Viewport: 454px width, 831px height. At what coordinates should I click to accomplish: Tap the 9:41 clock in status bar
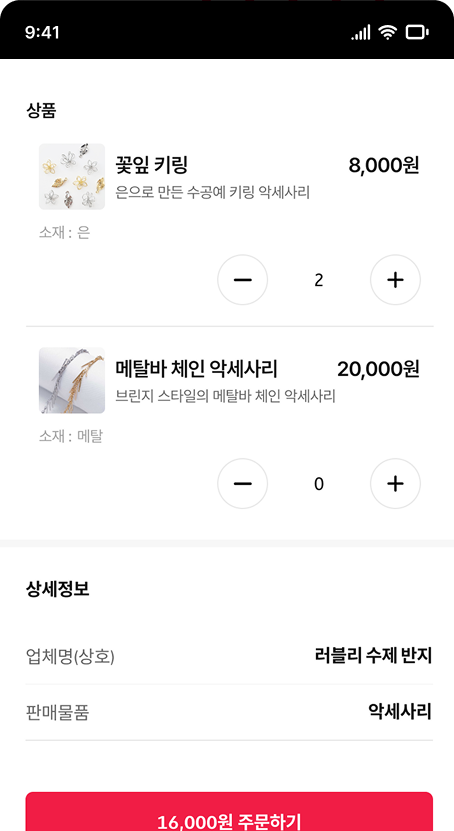(42, 33)
